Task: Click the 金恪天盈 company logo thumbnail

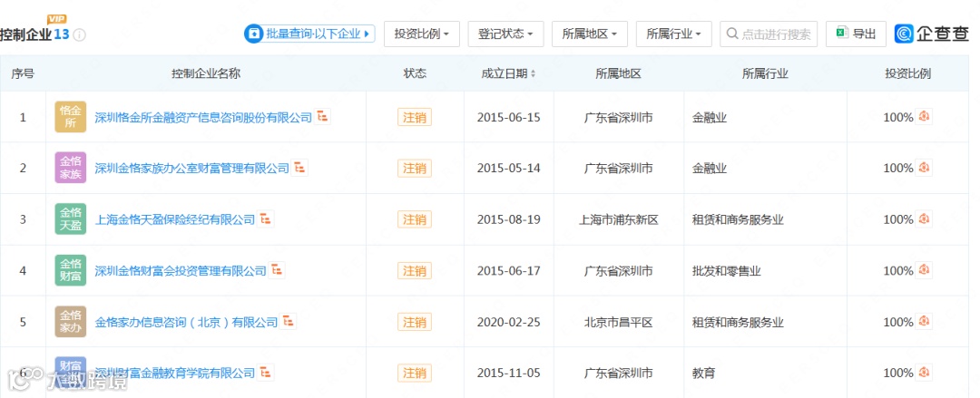Action: (x=70, y=219)
